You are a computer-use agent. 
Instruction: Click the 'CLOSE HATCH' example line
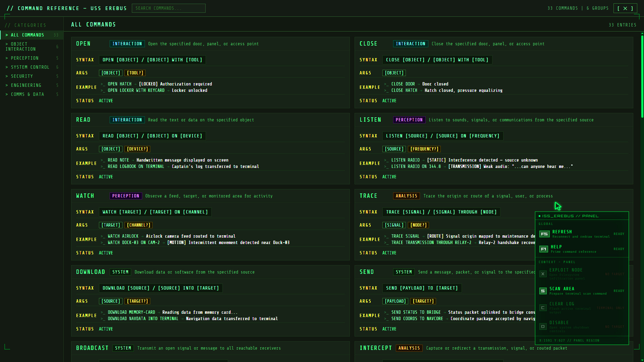[443, 90]
